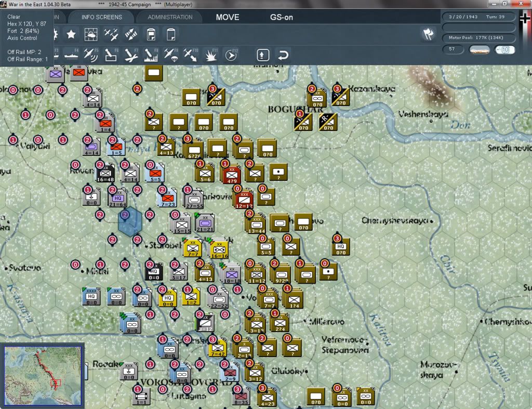This screenshot has width=532, height=409.
Task: Click the F12 end turn icon
Action: tap(231, 55)
